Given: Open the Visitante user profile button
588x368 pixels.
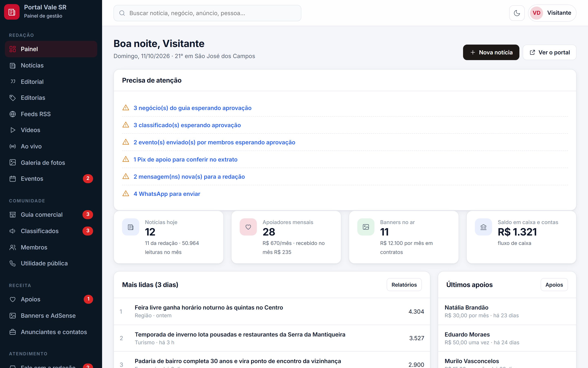Looking at the screenshot, I should 552,13.
